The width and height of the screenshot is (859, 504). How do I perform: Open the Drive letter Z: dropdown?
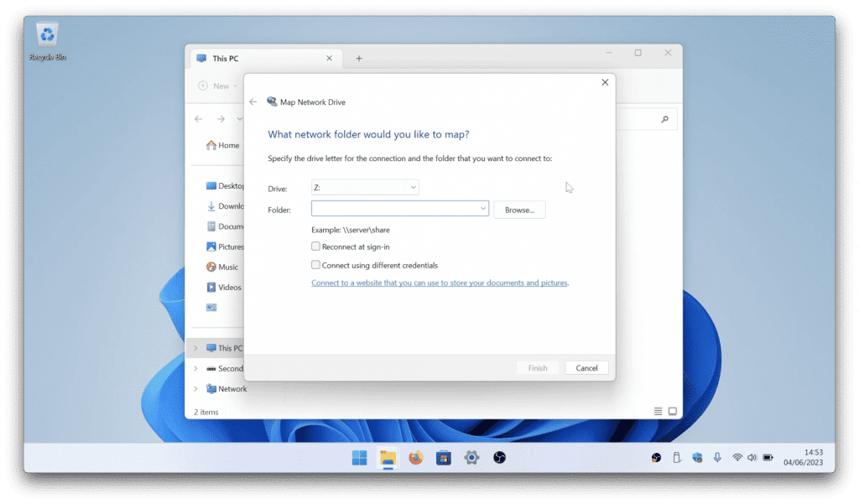[x=365, y=187]
